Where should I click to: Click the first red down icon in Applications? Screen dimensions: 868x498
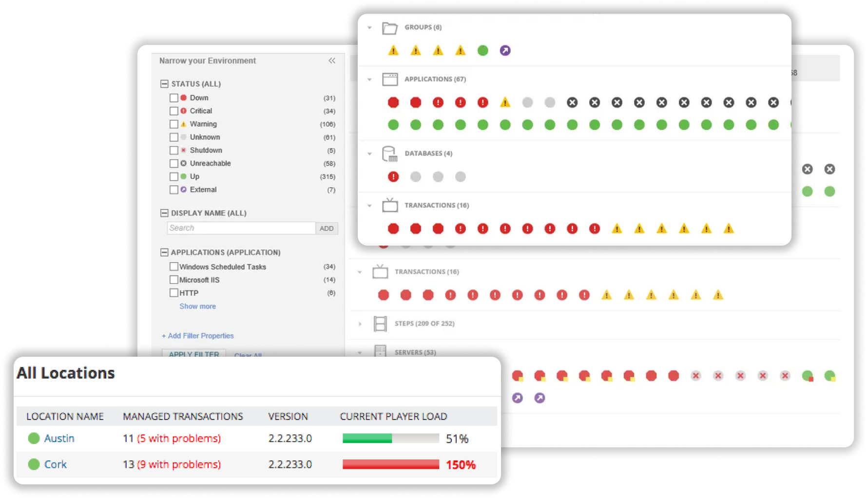click(x=393, y=102)
